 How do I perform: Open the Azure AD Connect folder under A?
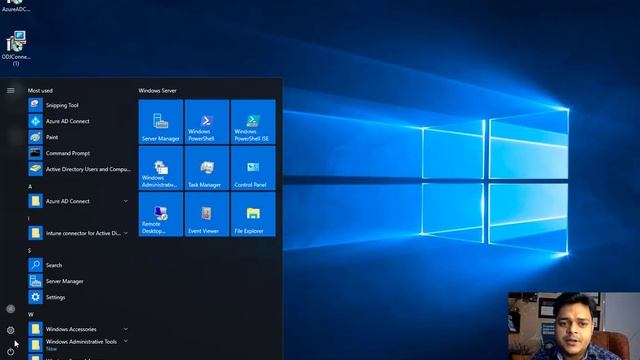coord(80,201)
